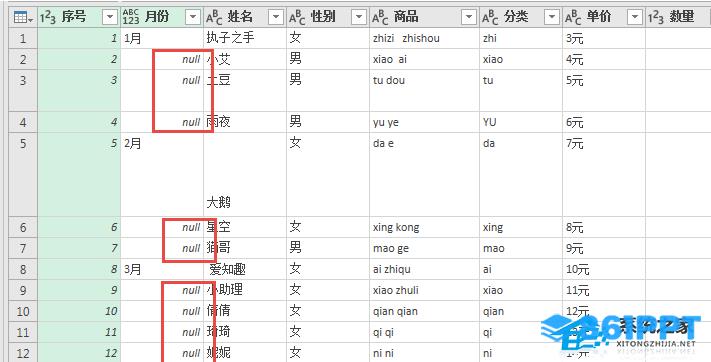Viewport: 711px width, 362px height.
Task: Click the price cell 7元
Action: 604,174
